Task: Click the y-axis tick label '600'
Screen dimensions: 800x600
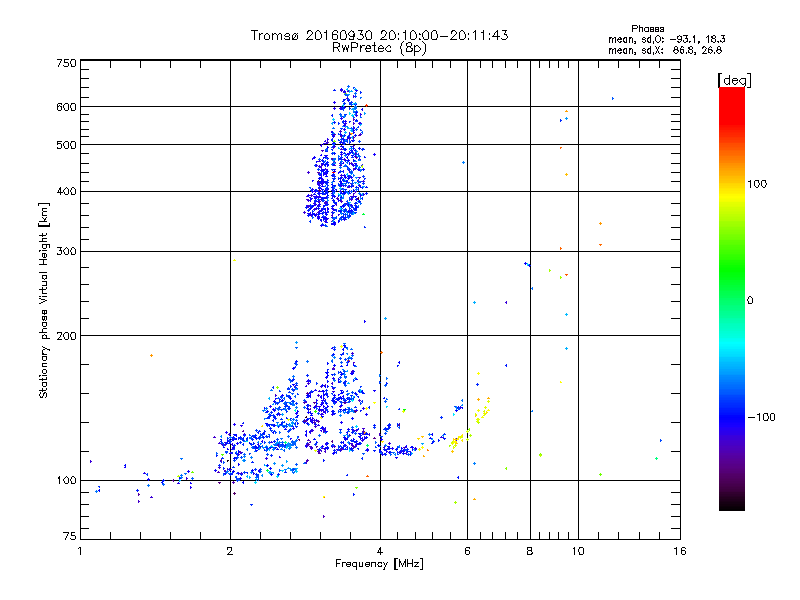Action: click(66, 107)
